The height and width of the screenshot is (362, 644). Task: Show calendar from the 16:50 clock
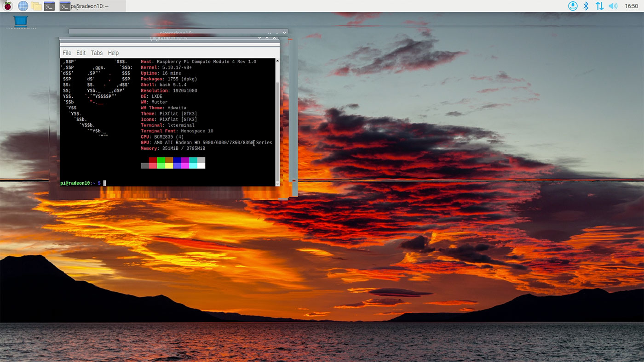coord(631,6)
